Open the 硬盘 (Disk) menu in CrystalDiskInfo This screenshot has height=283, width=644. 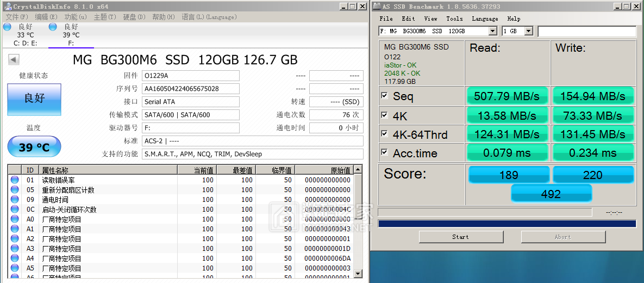[134, 17]
